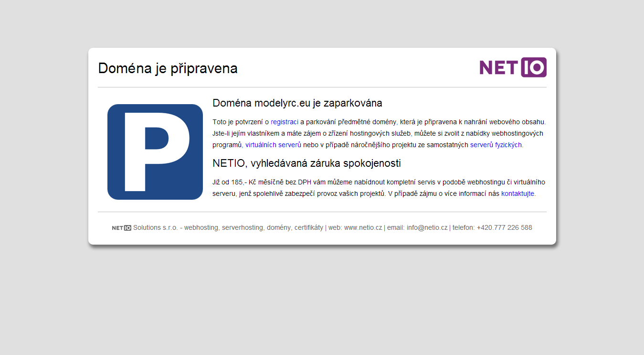Viewport: 644px width, 355px height.
Task: Open the "registraci" link
Action: click(285, 122)
